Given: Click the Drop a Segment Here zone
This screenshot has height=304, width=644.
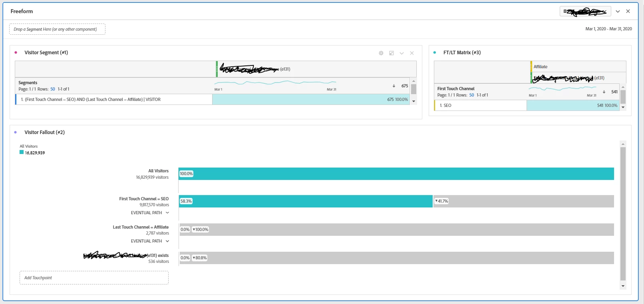Looking at the screenshot, I should click(57, 29).
